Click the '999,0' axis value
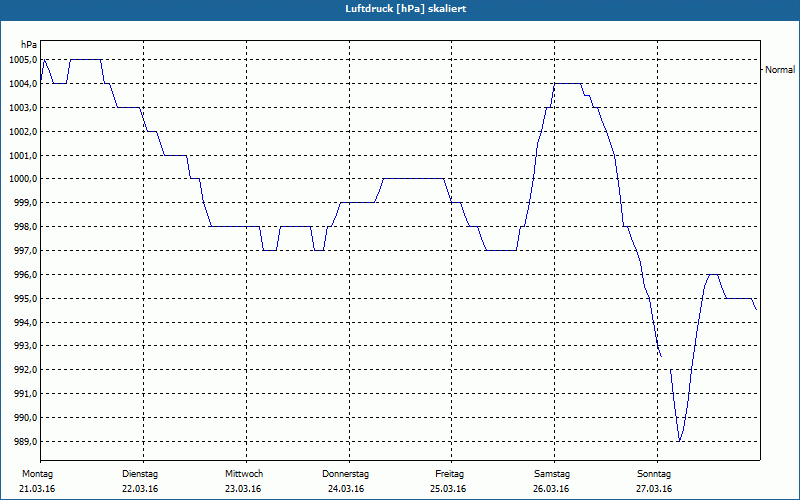Screen dimensions: 800x500 [25, 203]
